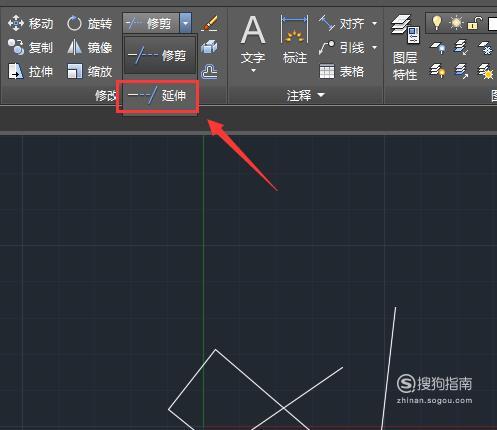This screenshot has width=497, height=430.
Task: Toggle the layer lightbulb on/off
Action: coord(437,23)
